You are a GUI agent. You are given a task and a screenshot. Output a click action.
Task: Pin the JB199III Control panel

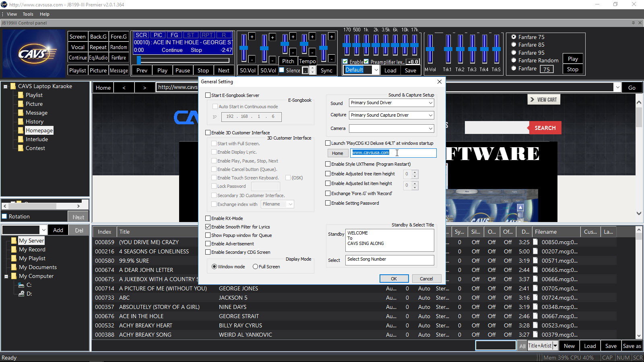633,23
